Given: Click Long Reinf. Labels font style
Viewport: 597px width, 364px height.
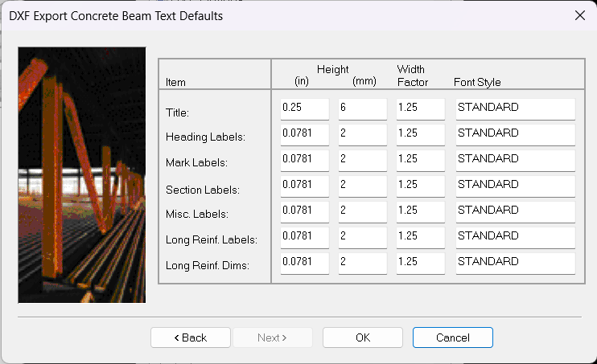Looking at the screenshot, I should pos(515,236).
